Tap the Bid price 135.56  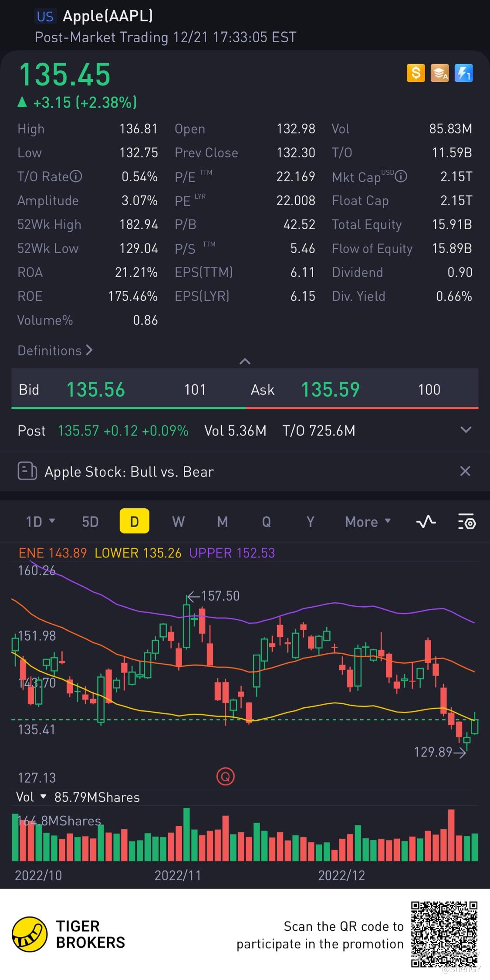point(95,389)
